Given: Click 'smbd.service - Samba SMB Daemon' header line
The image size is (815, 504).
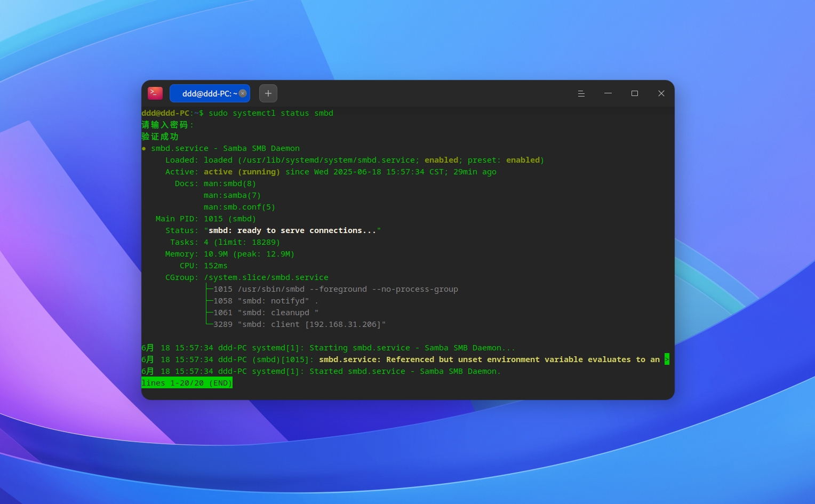Looking at the screenshot, I should click(x=225, y=148).
